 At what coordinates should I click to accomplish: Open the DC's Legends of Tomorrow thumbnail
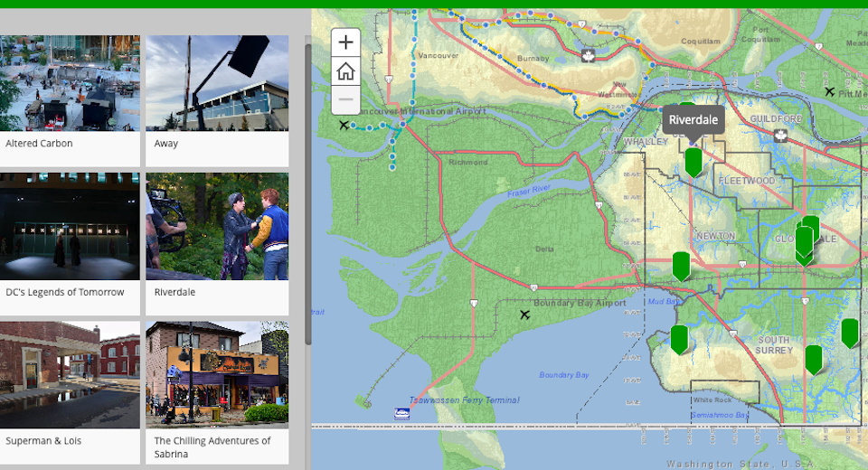(x=70, y=227)
